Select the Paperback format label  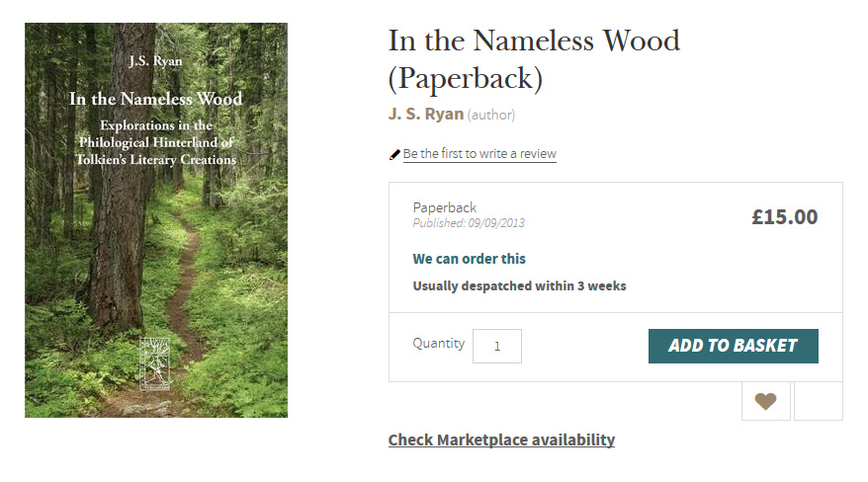(445, 207)
